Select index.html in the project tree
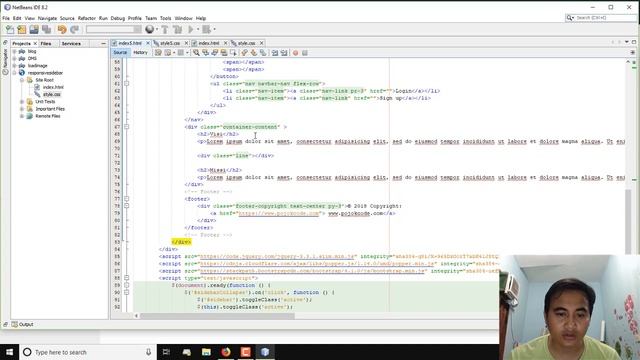Screen dimensions: 640x360 click(x=53, y=87)
